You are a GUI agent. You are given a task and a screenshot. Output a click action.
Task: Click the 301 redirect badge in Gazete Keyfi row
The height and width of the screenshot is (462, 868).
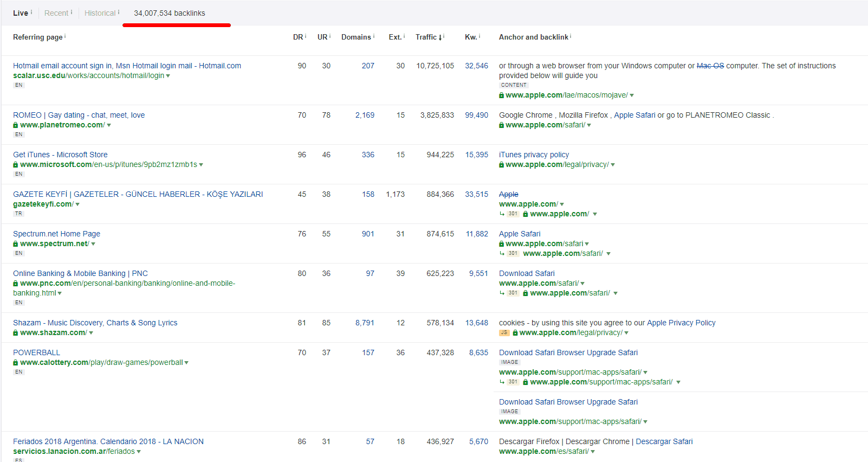coord(513,214)
